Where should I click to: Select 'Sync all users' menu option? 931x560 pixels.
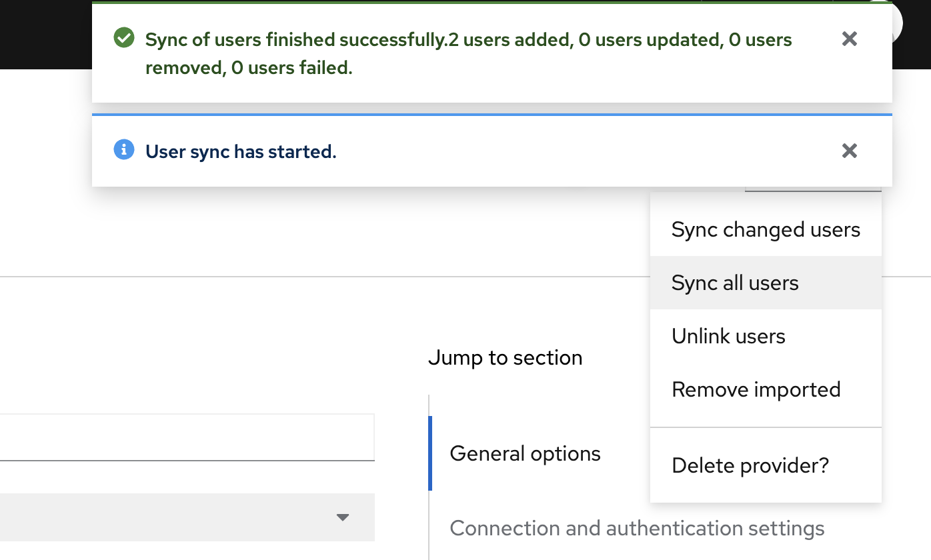(735, 283)
